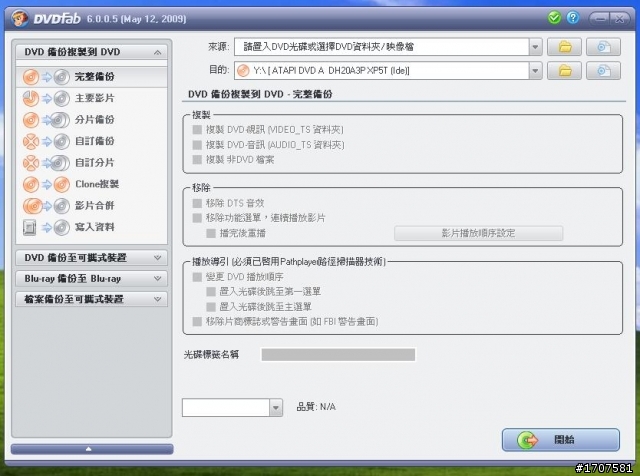
Task: Click the 影片合併 merge icon
Action: 46,206
